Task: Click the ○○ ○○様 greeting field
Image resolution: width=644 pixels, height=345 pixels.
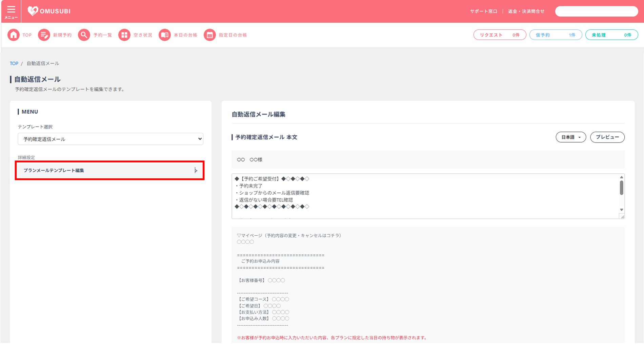Action: click(428, 159)
